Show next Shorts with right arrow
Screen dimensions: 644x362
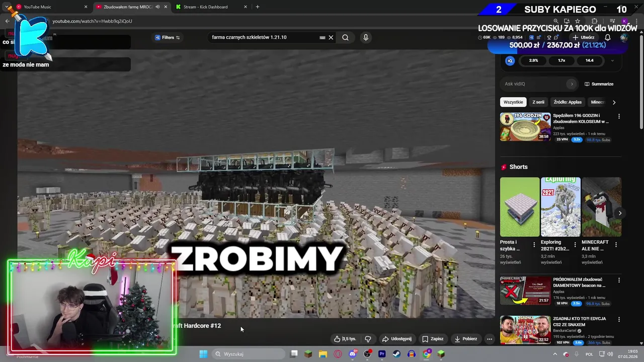coord(620,213)
